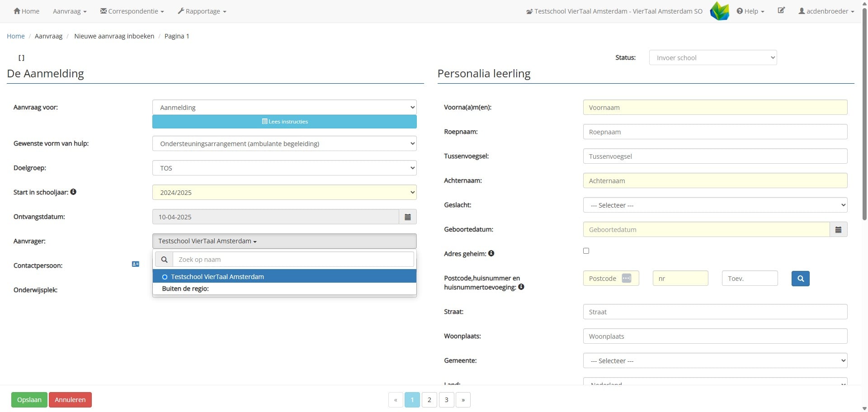Click Testschool VierTaal Amsterdam school selector in navbar

(x=614, y=11)
